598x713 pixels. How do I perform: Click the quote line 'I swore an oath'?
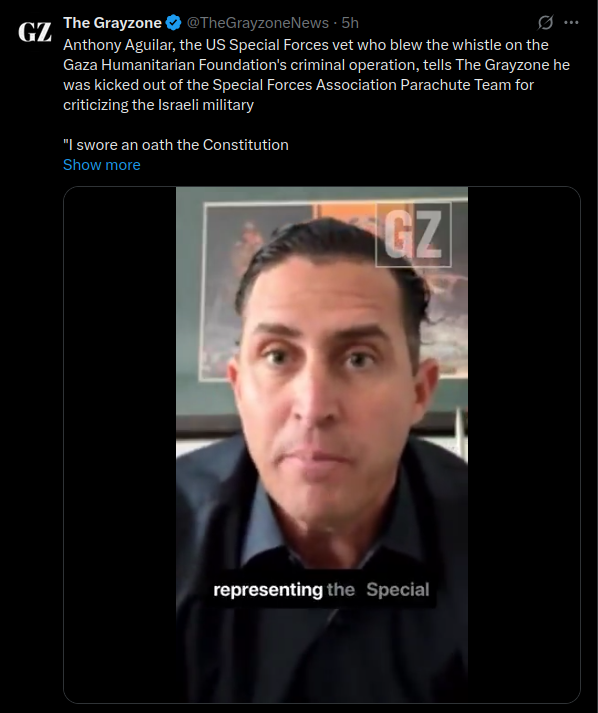click(176, 145)
